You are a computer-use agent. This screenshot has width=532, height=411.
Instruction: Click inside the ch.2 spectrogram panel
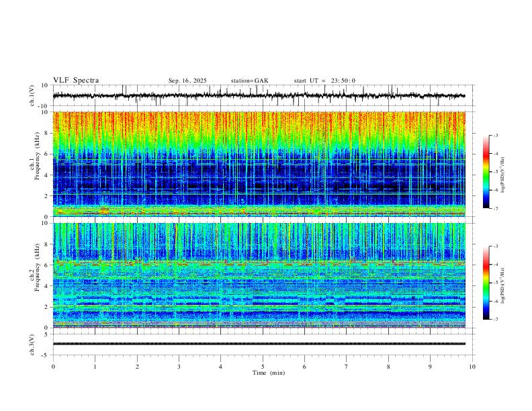click(x=259, y=275)
